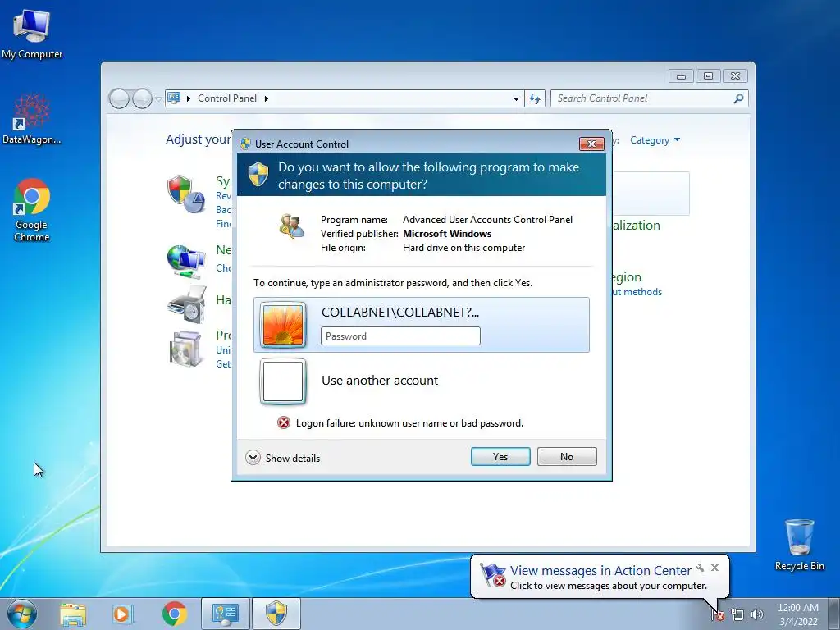Click the Microsoft Windows publisher text
The image size is (840, 630).
tap(447, 234)
